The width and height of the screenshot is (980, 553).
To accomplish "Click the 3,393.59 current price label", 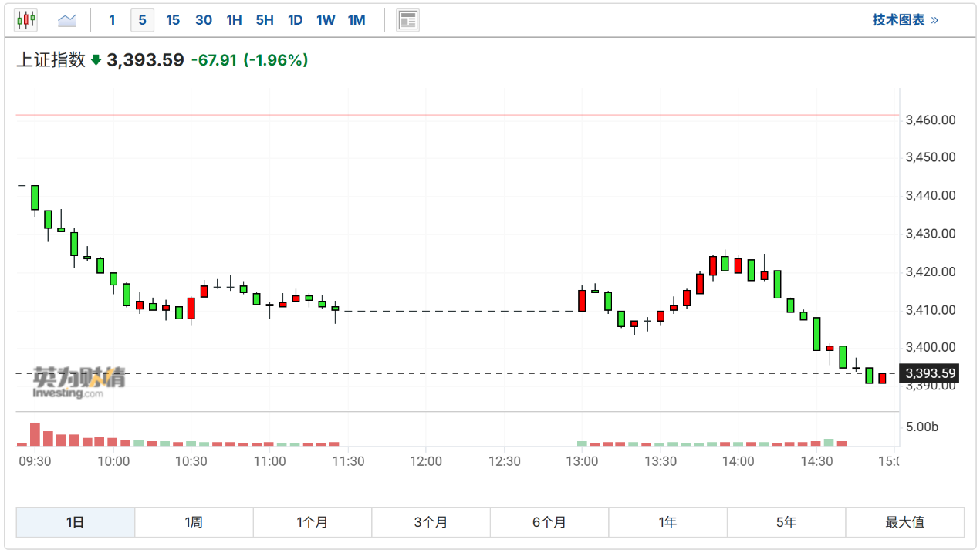I will [x=931, y=374].
